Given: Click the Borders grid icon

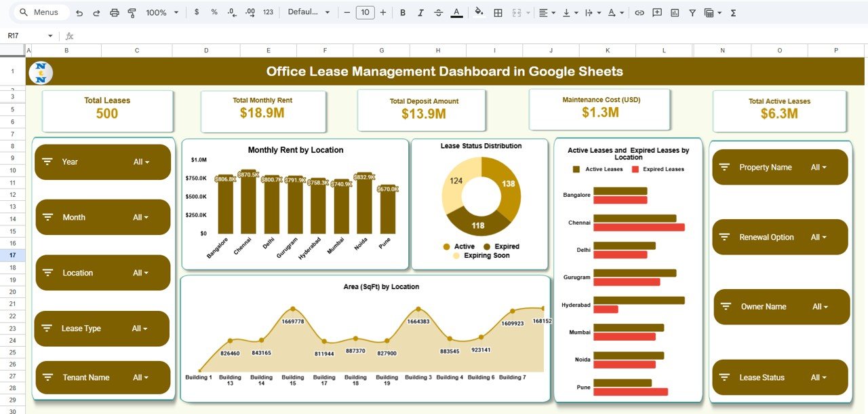Looking at the screenshot, I should point(498,13).
